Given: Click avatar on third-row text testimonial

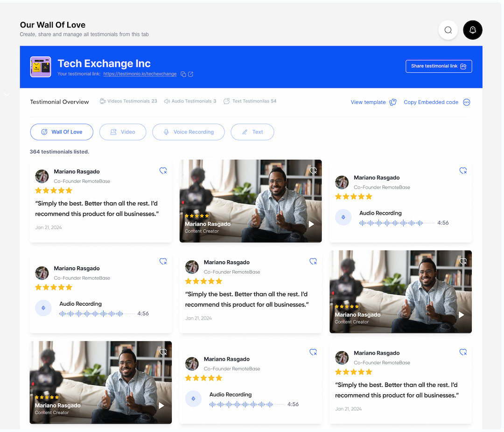Looking at the screenshot, I should [342, 358].
